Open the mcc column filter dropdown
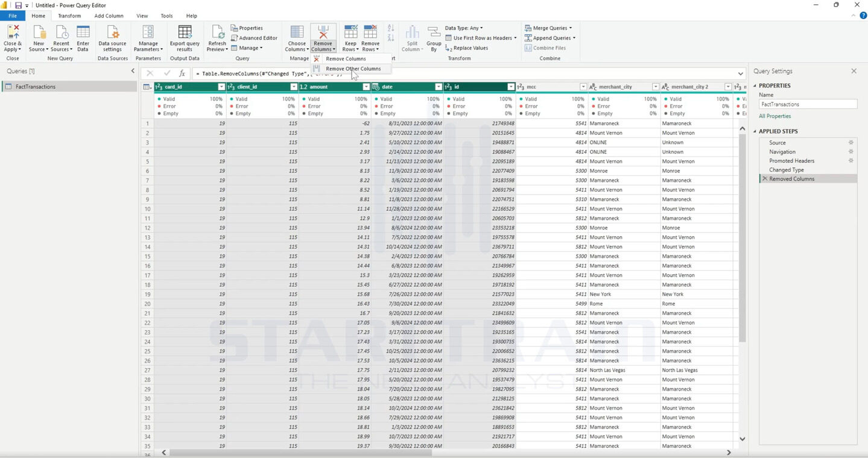The image size is (868, 458). coord(583,87)
